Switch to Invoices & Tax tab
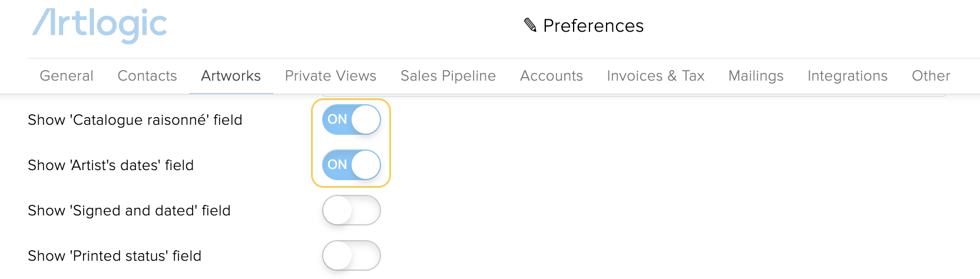 click(655, 76)
